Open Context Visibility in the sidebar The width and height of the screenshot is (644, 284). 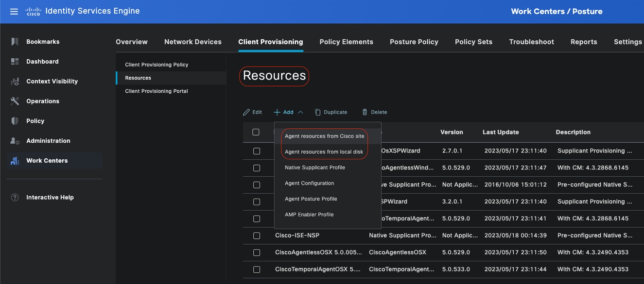tap(52, 82)
